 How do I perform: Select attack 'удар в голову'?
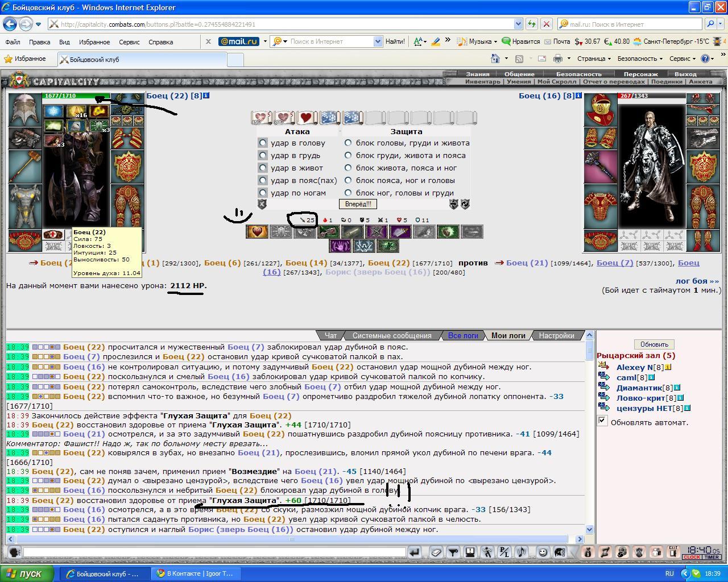(x=263, y=143)
